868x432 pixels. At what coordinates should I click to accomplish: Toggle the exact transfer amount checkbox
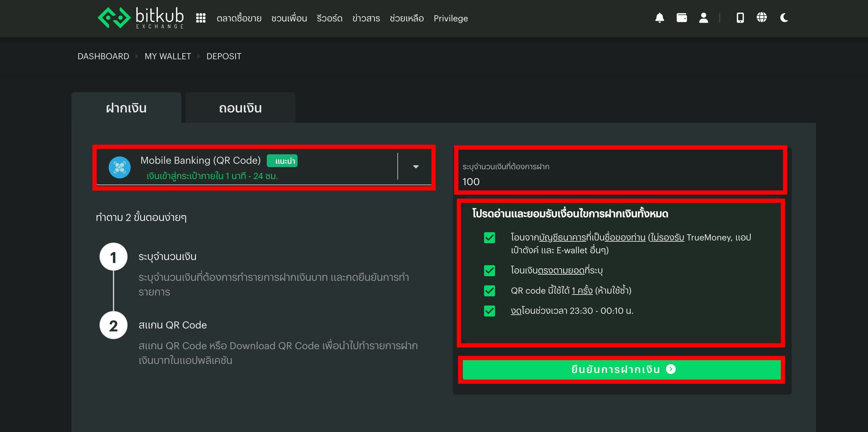point(489,270)
